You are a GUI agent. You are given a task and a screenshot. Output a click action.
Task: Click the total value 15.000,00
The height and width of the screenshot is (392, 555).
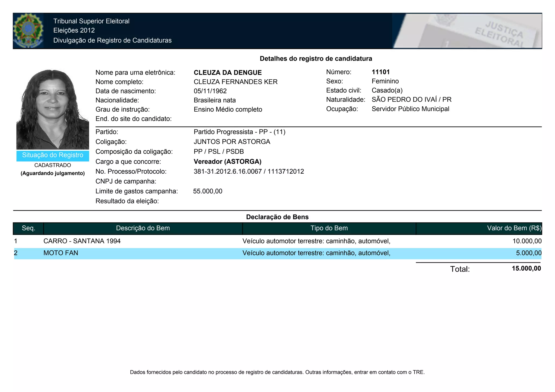point(526,268)
